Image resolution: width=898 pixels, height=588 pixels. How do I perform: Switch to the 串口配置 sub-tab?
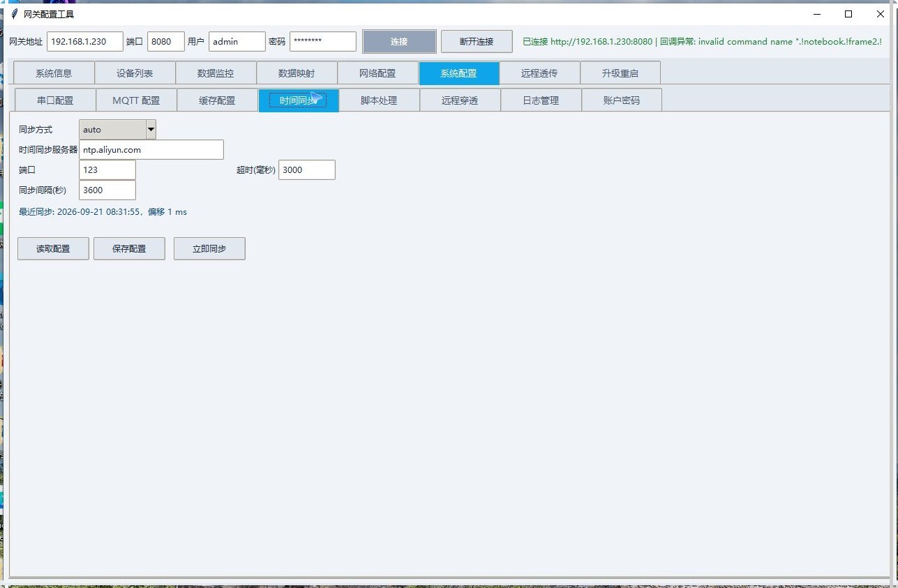coord(55,100)
